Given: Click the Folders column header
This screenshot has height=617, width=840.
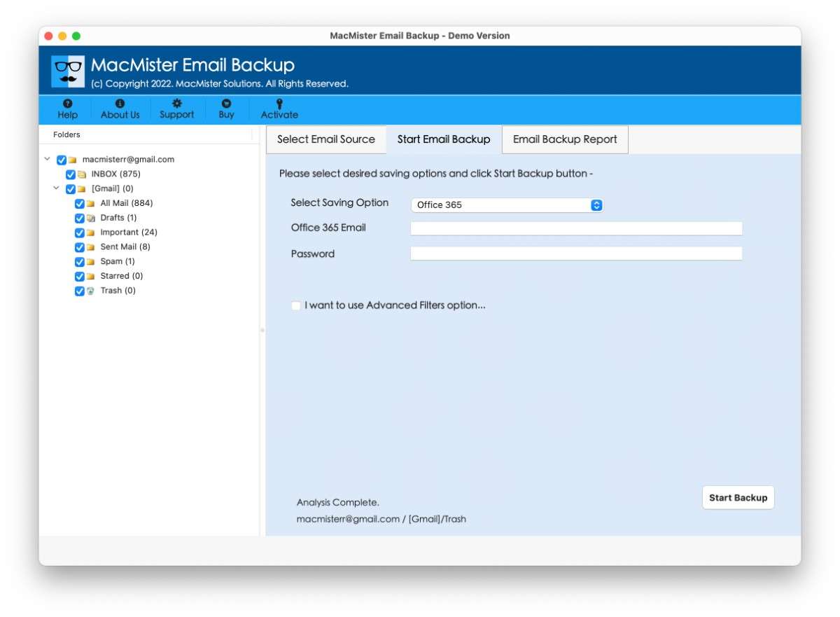Looking at the screenshot, I should tap(67, 134).
